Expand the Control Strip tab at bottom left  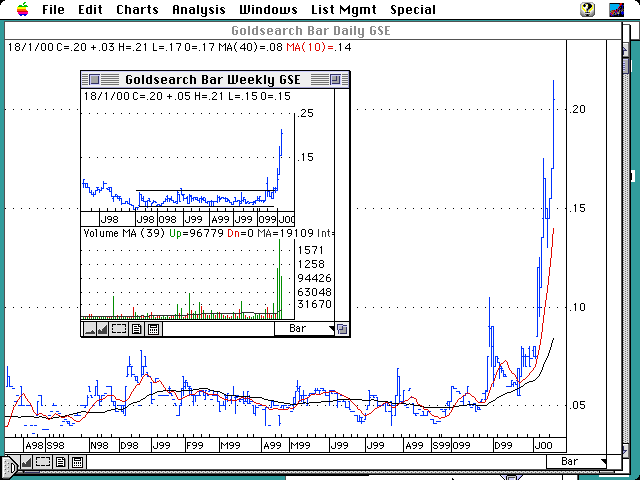(10, 467)
